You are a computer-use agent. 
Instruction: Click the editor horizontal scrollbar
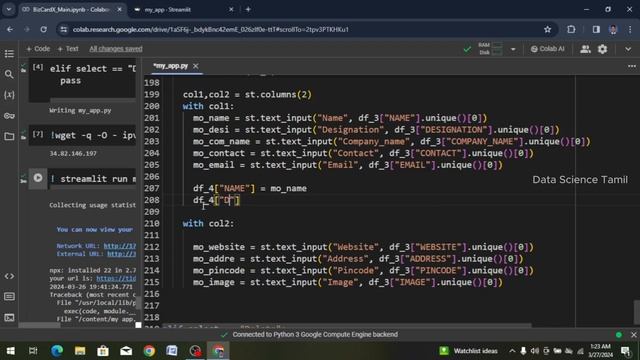click(x=347, y=326)
